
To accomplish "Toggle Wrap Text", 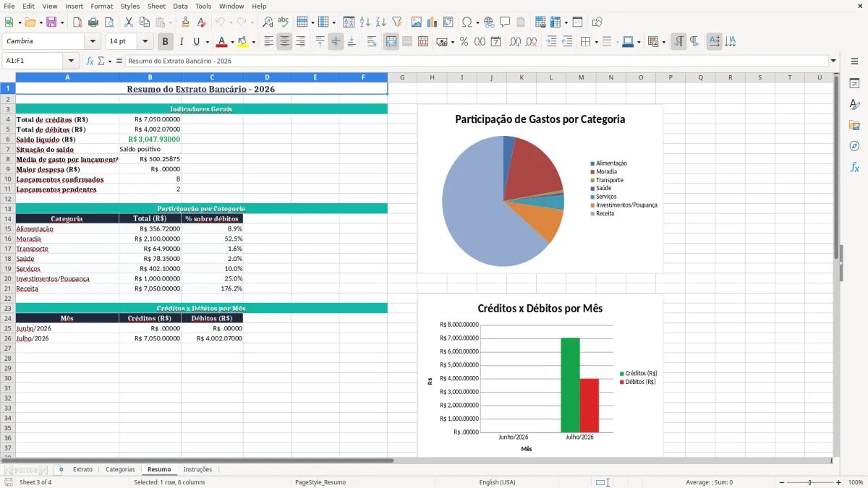I will (372, 42).
